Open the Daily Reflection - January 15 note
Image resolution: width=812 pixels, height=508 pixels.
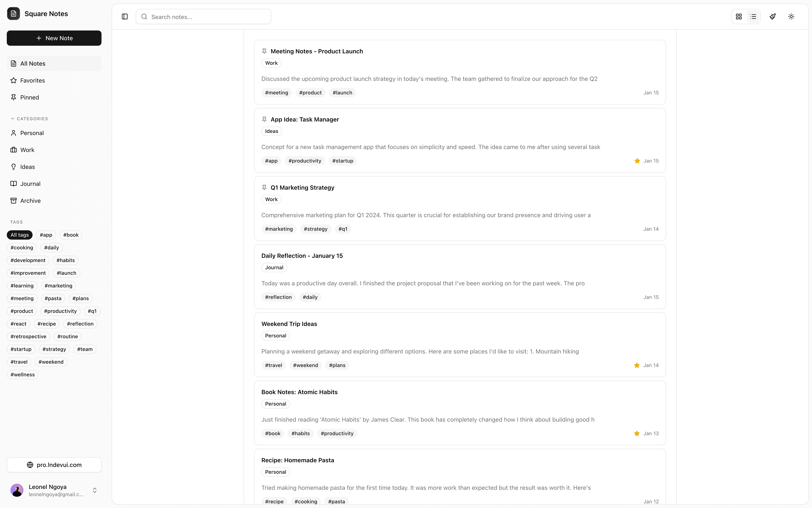(x=460, y=277)
